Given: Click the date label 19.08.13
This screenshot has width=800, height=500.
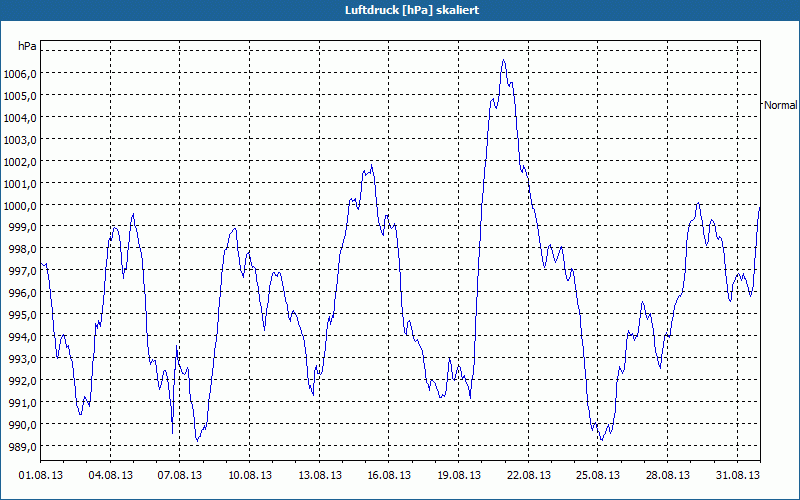Looking at the screenshot, I should tap(459, 475).
